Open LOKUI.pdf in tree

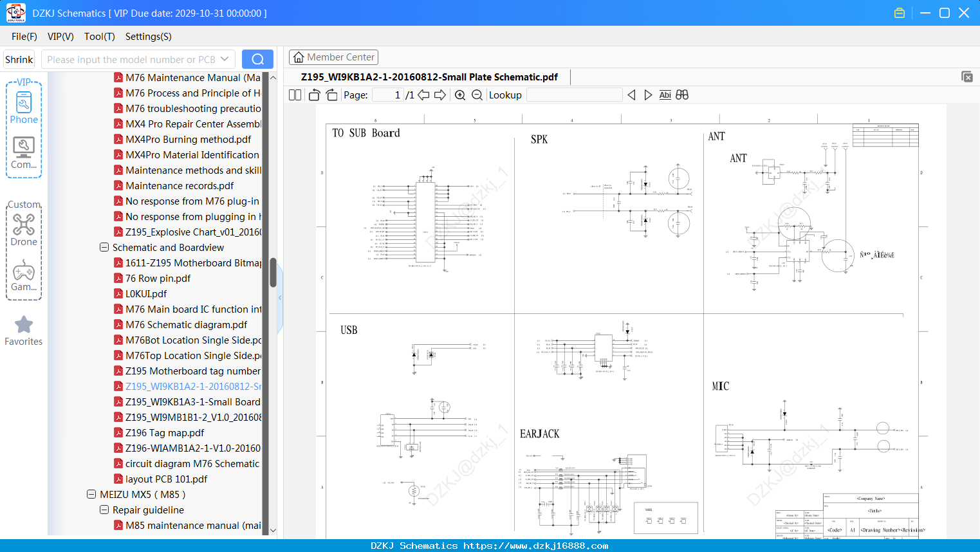[140, 294]
